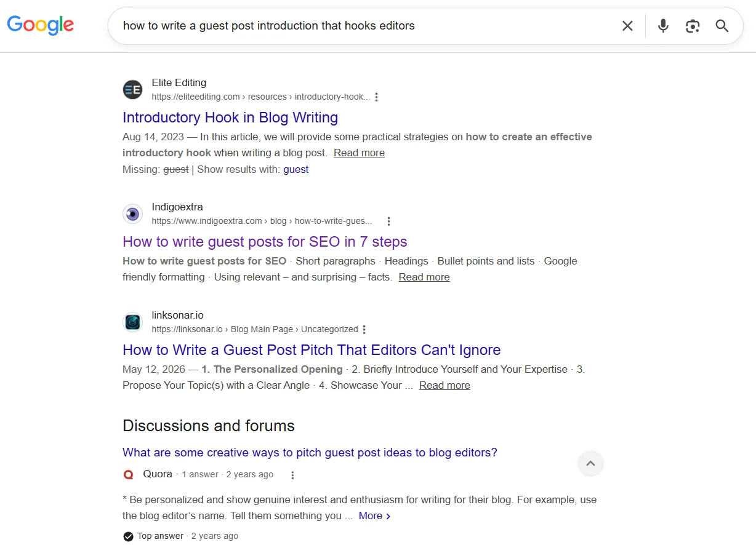Click Read more on Elite Editing snippet
The width and height of the screenshot is (756, 545).
pos(359,153)
